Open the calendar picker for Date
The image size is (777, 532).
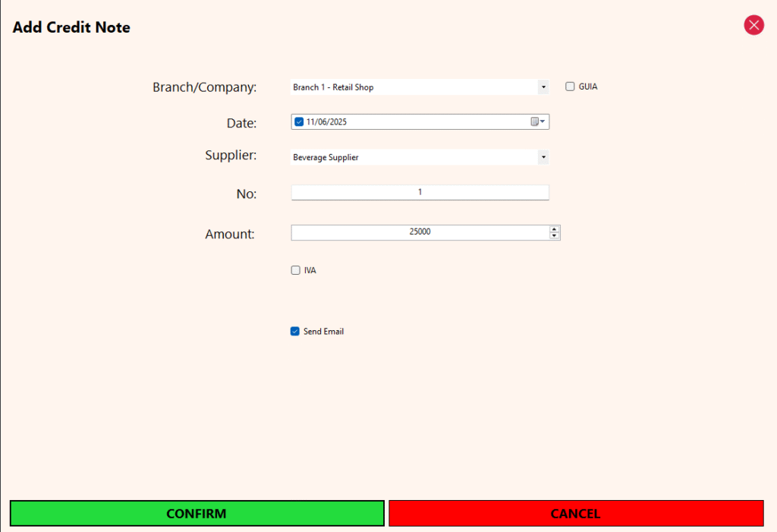coord(538,122)
